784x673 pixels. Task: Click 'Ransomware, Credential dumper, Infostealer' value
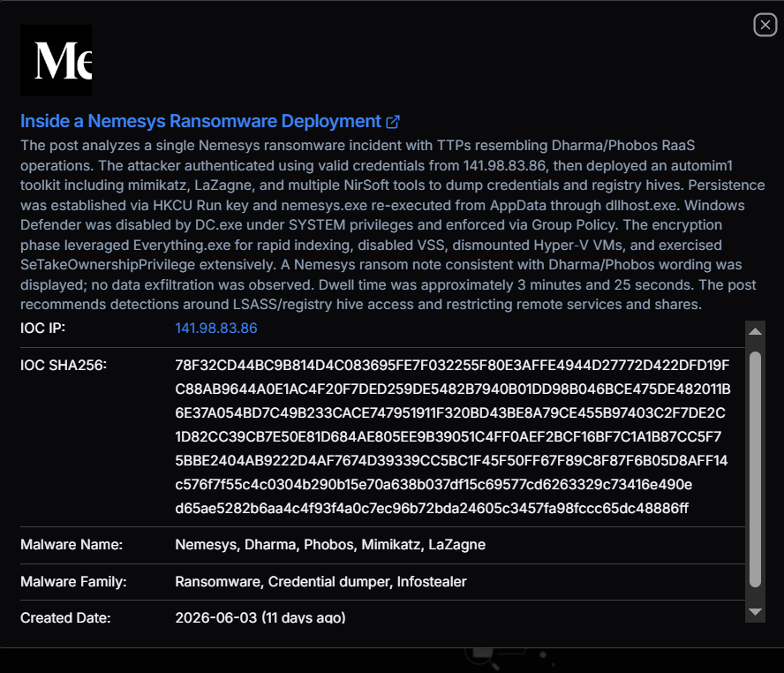[320, 581]
